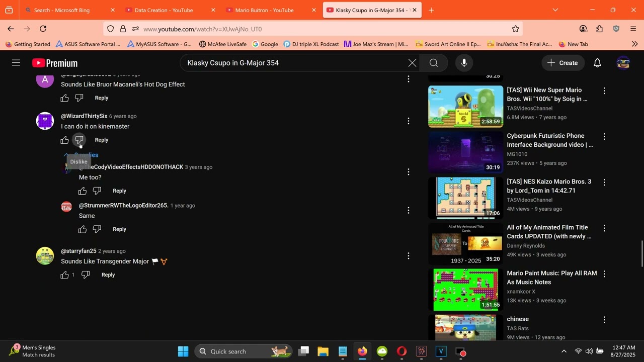
Task: Switch to Search - Microsoft Bing tab
Action: (x=69, y=10)
